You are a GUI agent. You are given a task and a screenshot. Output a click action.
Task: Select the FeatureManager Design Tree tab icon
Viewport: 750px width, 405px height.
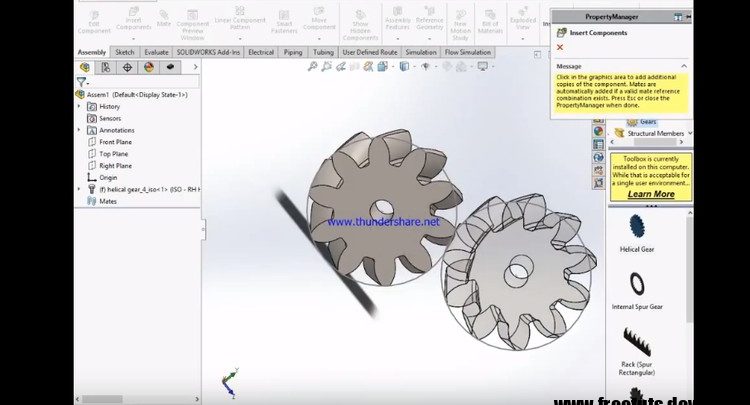click(85, 67)
